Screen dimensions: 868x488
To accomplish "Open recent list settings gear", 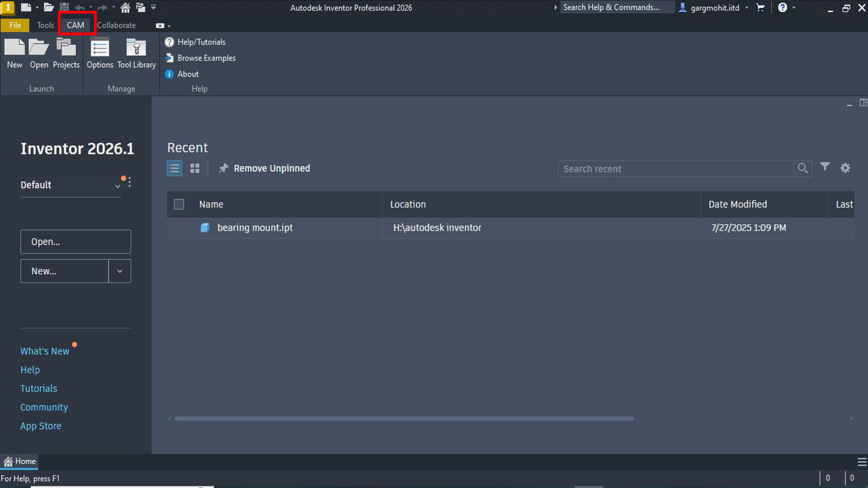I will [x=845, y=168].
